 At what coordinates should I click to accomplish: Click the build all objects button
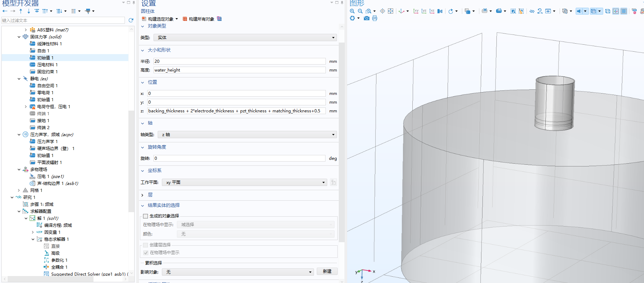click(198, 19)
